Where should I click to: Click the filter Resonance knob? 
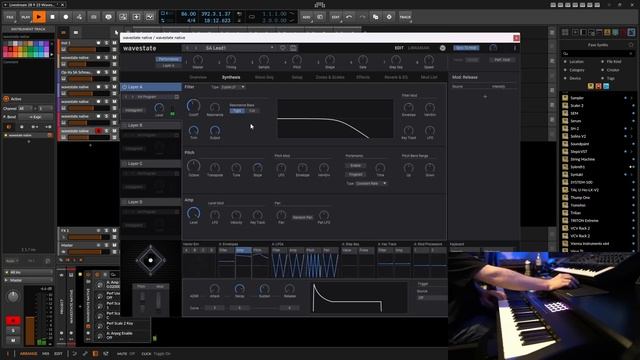pos(215,108)
